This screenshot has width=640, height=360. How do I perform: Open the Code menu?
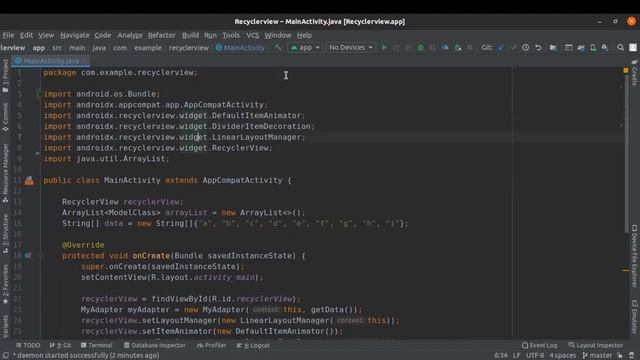coord(103,35)
